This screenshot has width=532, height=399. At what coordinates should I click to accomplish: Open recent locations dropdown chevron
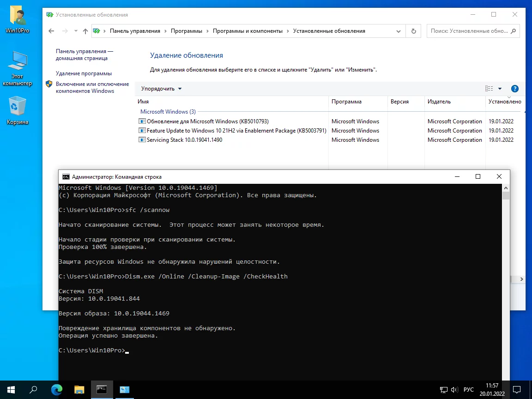click(76, 31)
